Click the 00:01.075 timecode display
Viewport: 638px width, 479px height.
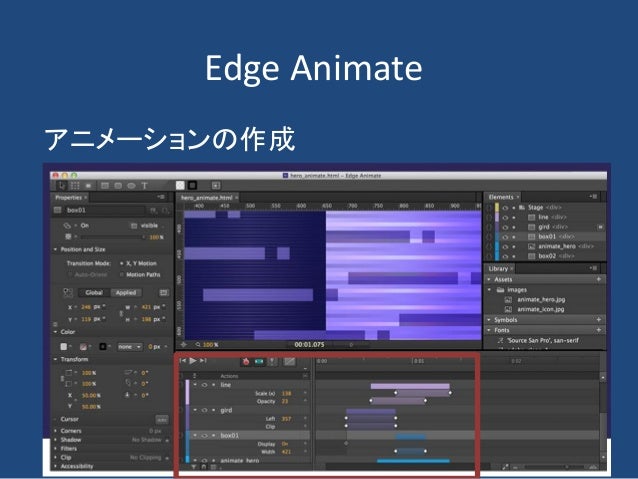pyautogui.click(x=309, y=345)
